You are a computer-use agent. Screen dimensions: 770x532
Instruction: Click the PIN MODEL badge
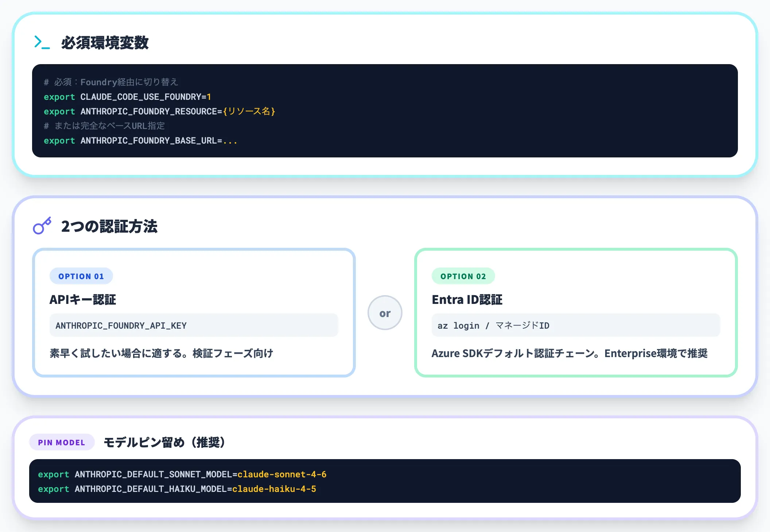click(x=62, y=442)
